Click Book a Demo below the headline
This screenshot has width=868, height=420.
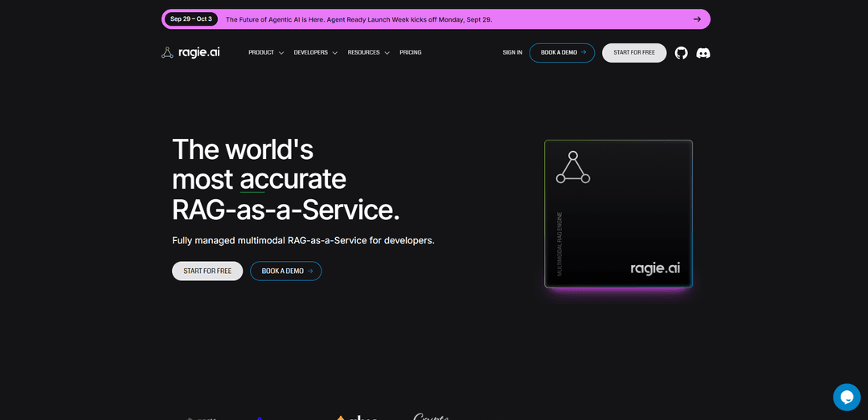click(x=285, y=271)
